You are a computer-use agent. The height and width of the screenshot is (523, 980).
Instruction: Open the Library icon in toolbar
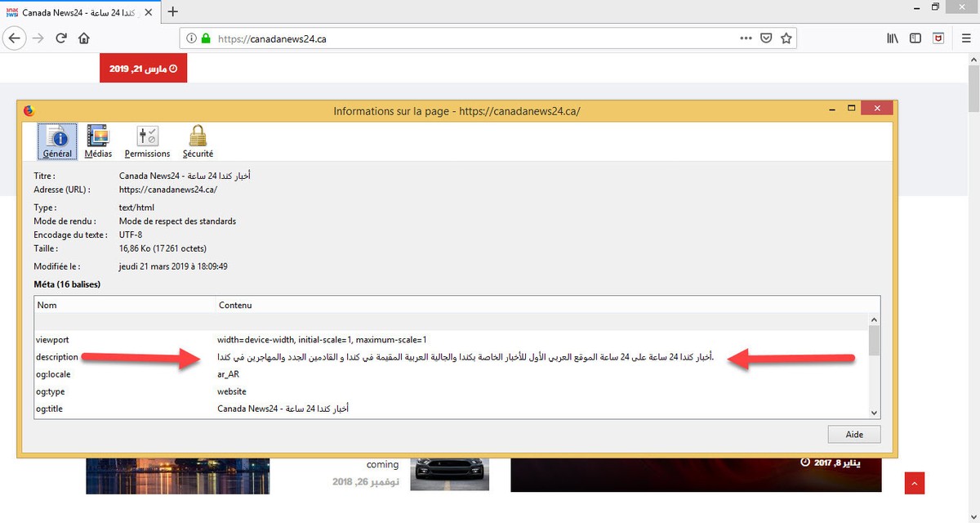pyautogui.click(x=893, y=38)
